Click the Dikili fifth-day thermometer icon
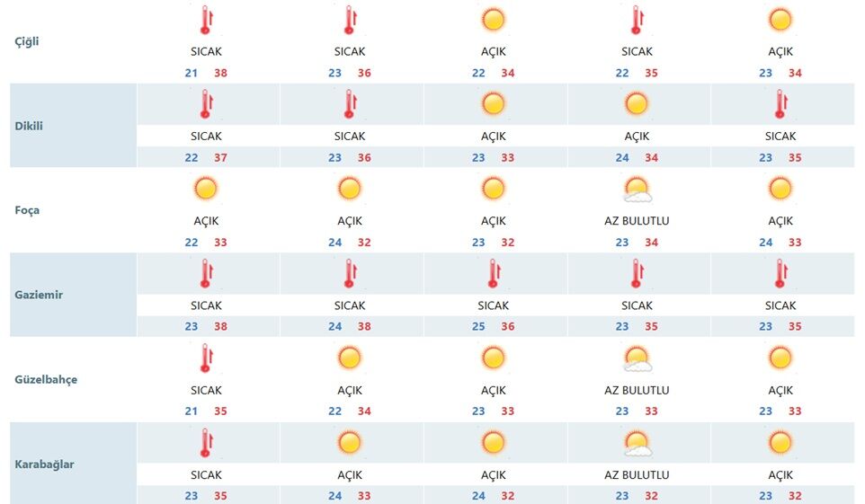The image size is (865, 504). point(780,105)
